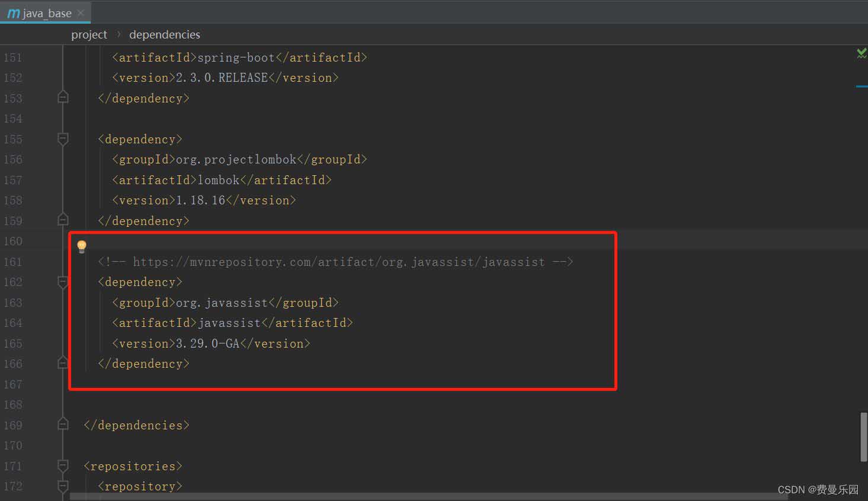This screenshot has width=868, height=501.
Task: Click the opening <repositories> tag
Action: 133,466
